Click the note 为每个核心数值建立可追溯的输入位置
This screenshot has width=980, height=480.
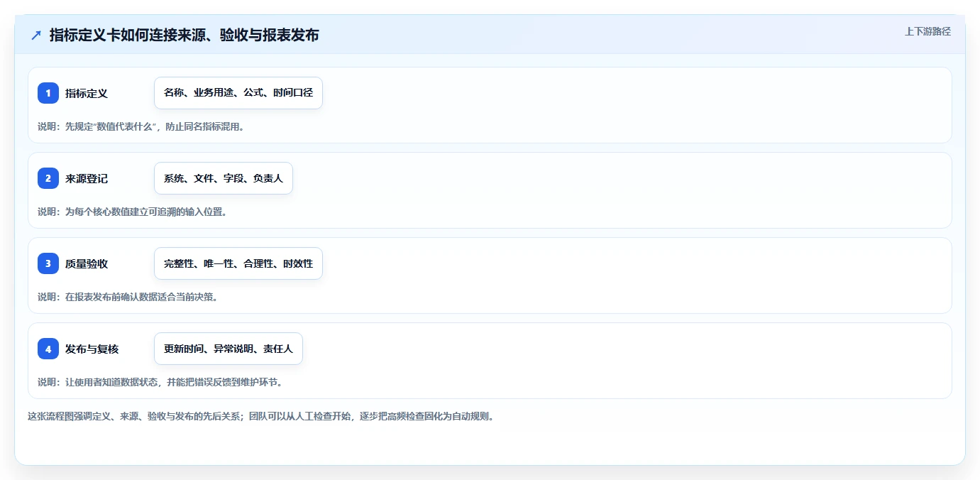[133, 212]
